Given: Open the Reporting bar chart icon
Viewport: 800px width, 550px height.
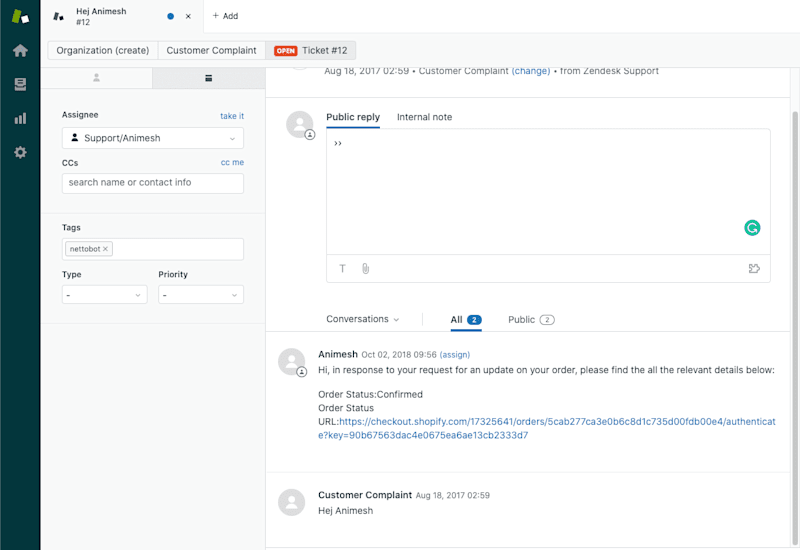Looking at the screenshot, I should (x=20, y=118).
